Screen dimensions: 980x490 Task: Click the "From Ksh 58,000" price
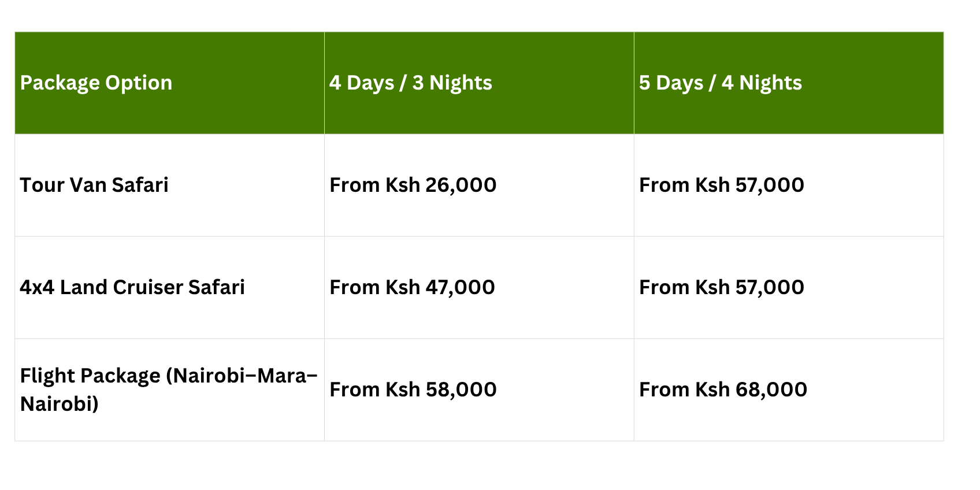point(413,389)
